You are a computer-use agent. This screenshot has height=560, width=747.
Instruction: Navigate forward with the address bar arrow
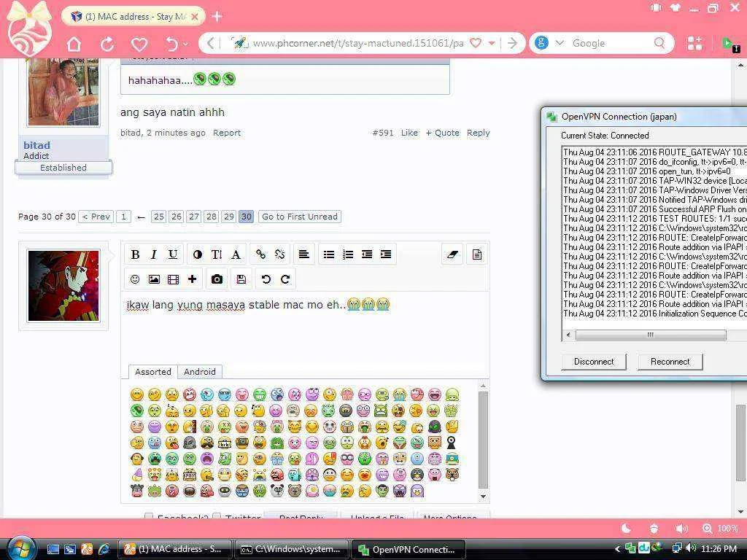[x=513, y=43]
